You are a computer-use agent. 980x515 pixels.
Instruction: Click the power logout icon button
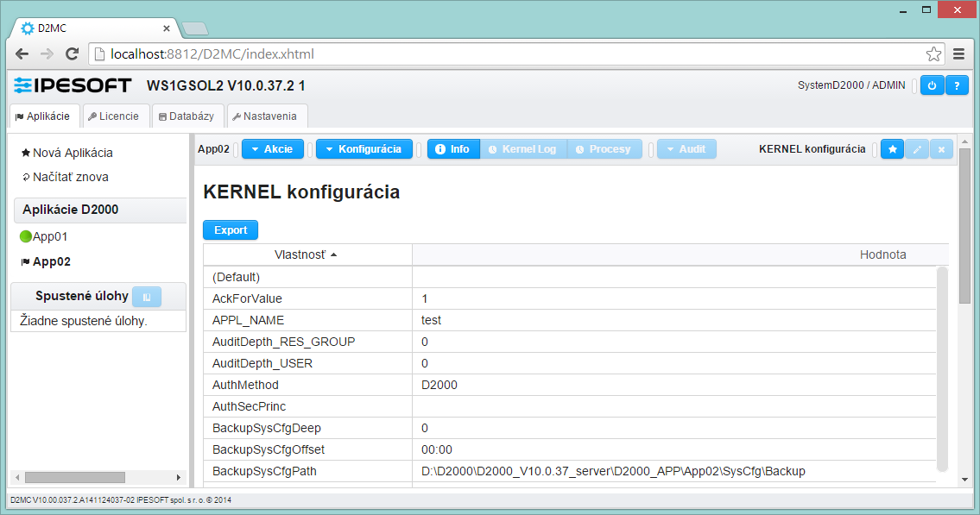pos(932,85)
